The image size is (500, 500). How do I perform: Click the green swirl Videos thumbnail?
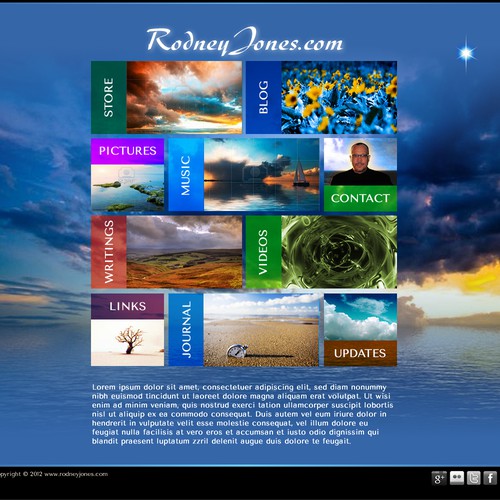tap(339, 252)
